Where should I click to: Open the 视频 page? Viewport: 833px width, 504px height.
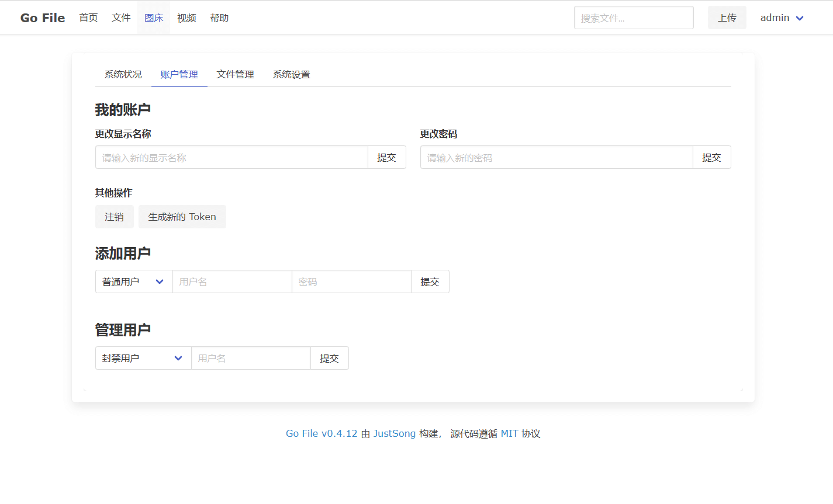(x=186, y=18)
